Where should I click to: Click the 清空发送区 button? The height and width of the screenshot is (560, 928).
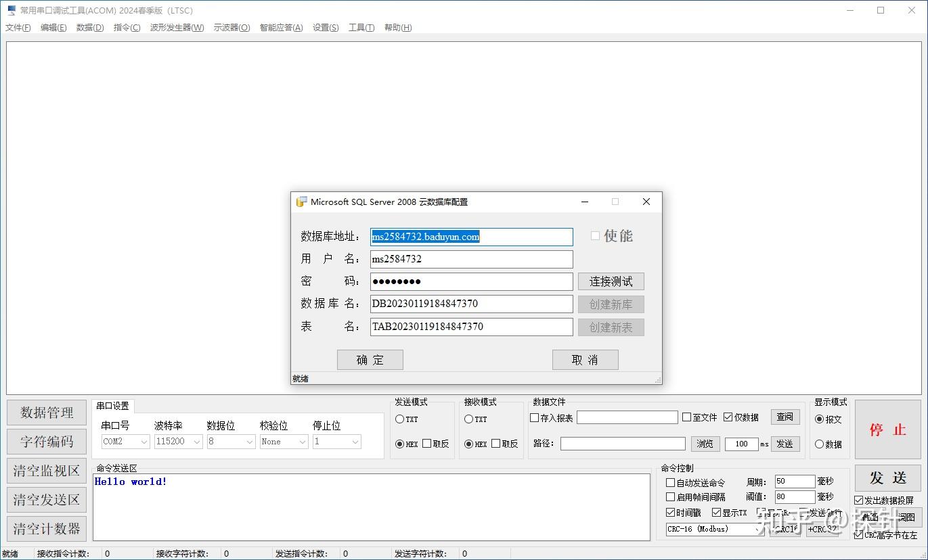(x=47, y=500)
